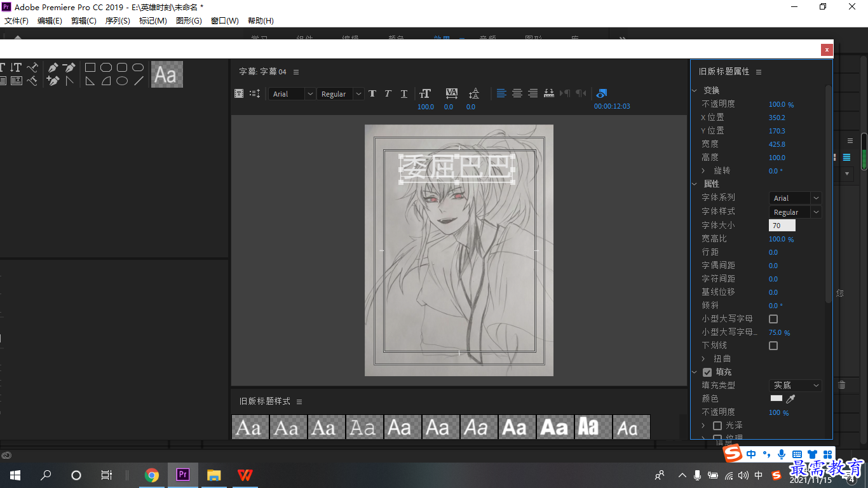Select the Rounded Rectangle tool
868x488 pixels.
click(138, 67)
